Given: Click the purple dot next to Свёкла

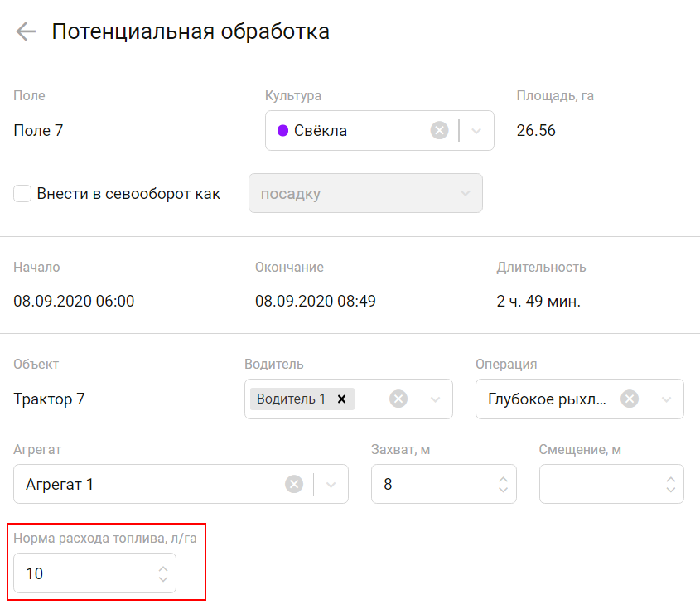Looking at the screenshot, I should click(283, 130).
